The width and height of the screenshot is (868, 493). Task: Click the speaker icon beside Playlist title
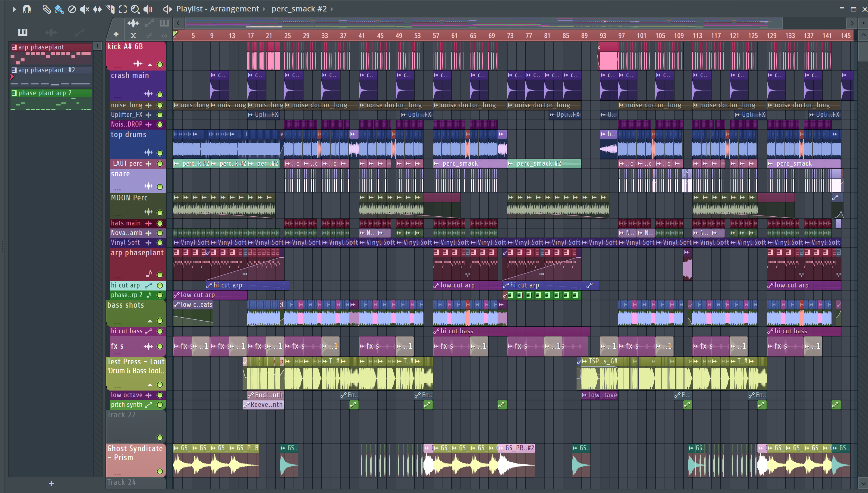167,9
